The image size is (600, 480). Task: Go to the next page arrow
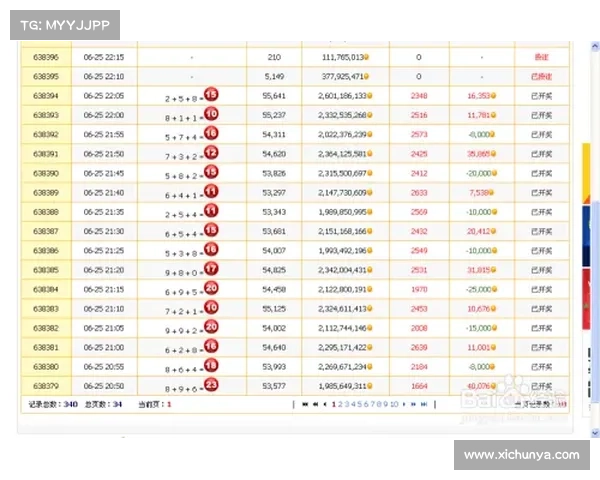tap(404, 404)
